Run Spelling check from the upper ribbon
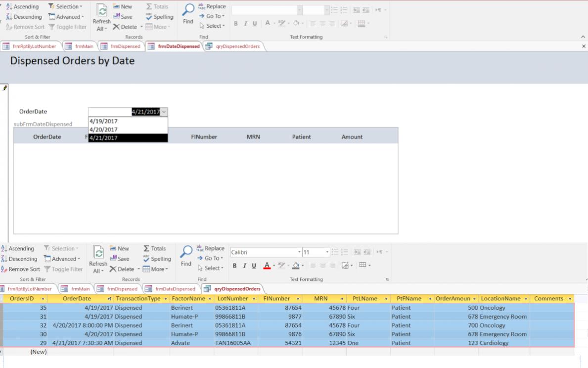This screenshot has height=368, width=588. (x=159, y=16)
